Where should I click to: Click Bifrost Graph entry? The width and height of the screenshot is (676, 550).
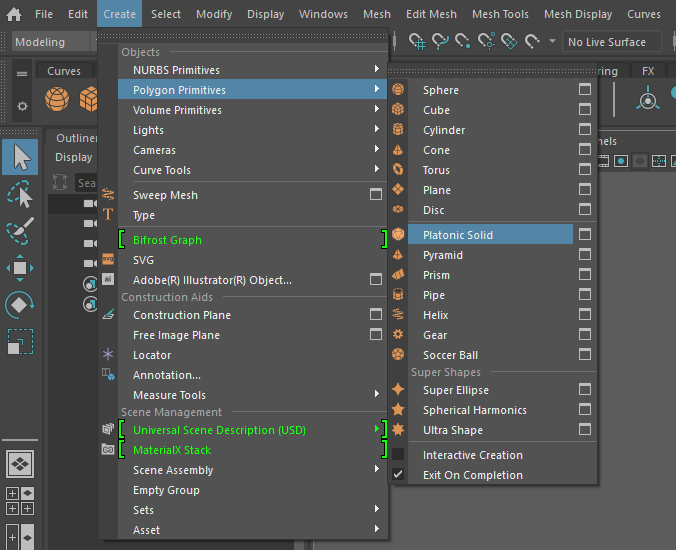point(254,240)
